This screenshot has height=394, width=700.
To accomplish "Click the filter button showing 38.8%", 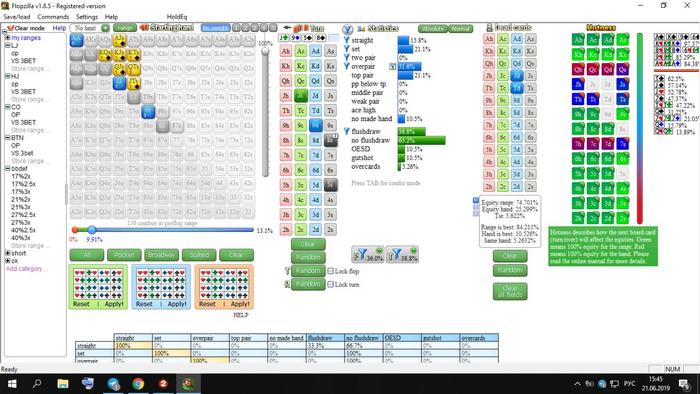I will coord(402,254).
